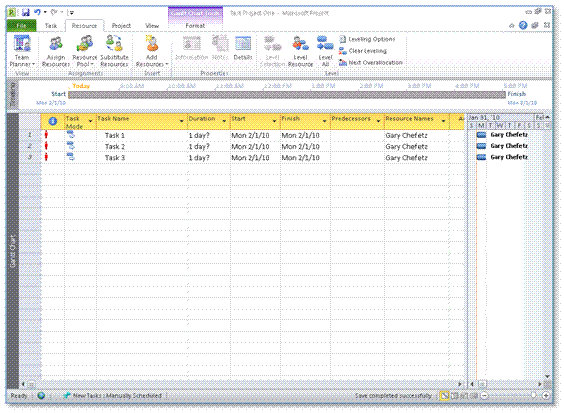564x414 pixels.
Task: Click the Microsoft Project Help icon
Action: pyautogui.click(x=523, y=25)
